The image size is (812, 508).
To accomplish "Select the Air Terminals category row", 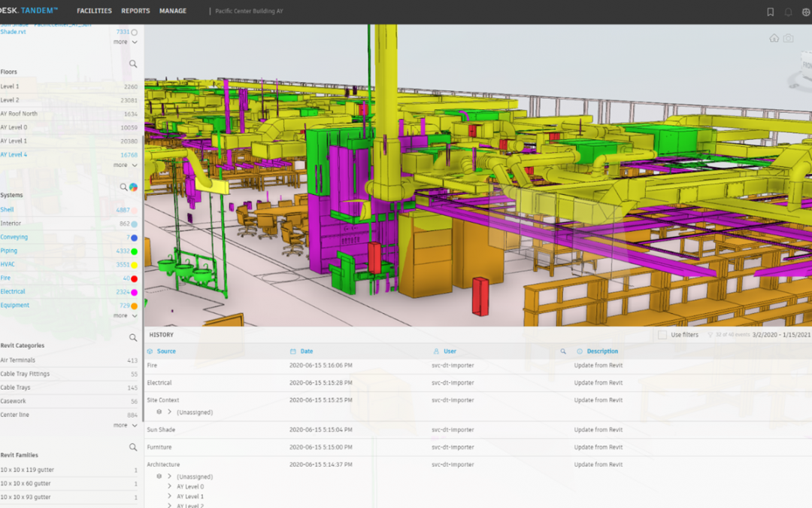I will tap(69, 360).
